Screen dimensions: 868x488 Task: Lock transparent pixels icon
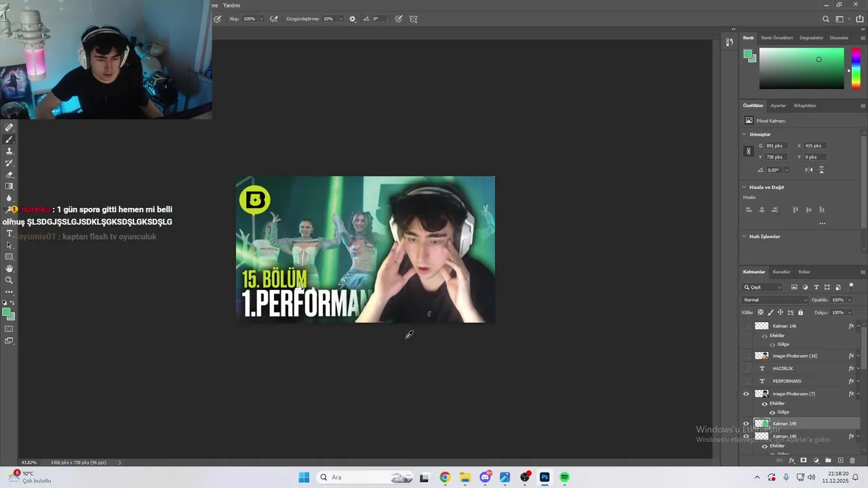(760, 312)
